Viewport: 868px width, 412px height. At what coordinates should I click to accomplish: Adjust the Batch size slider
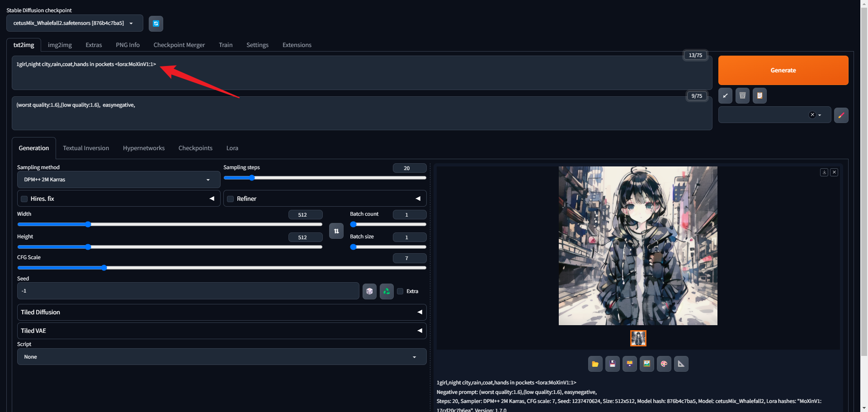pyautogui.click(x=388, y=247)
